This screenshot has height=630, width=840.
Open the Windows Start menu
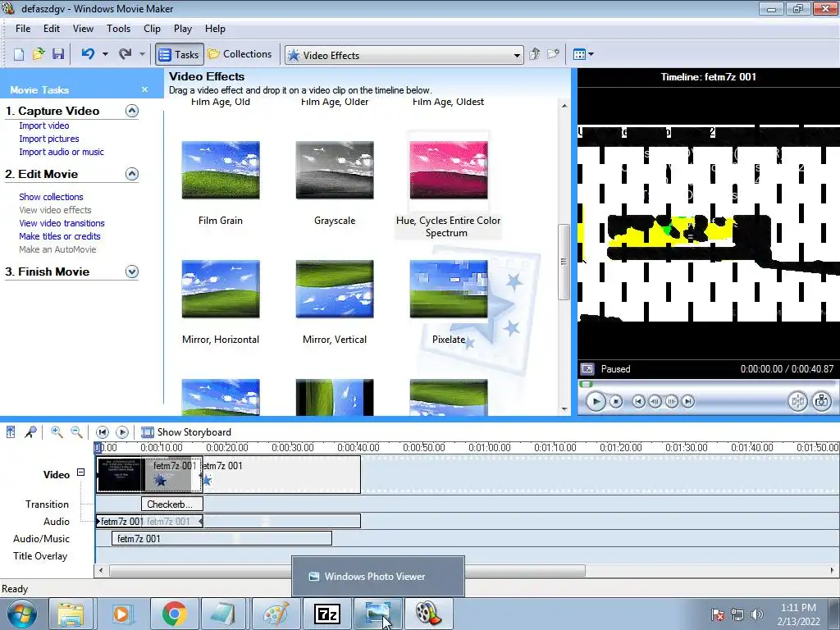coord(22,614)
